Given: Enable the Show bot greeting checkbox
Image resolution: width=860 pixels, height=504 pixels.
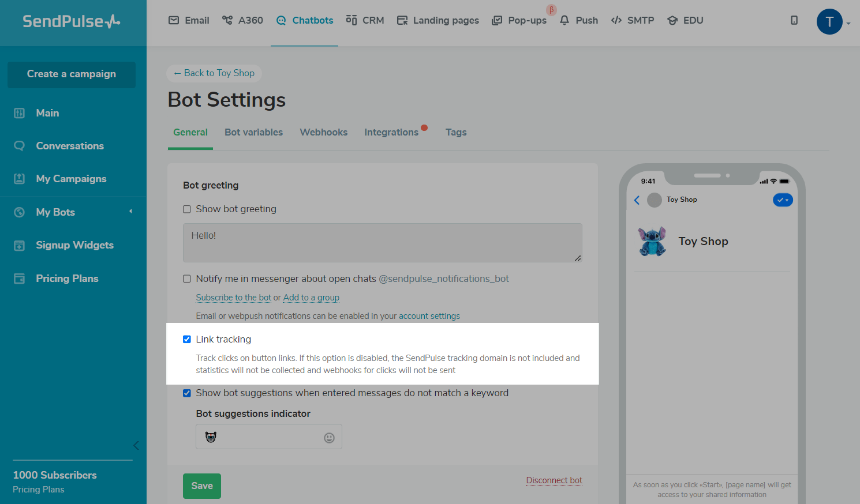Looking at the screenshot, I should [x=187, y=209].
